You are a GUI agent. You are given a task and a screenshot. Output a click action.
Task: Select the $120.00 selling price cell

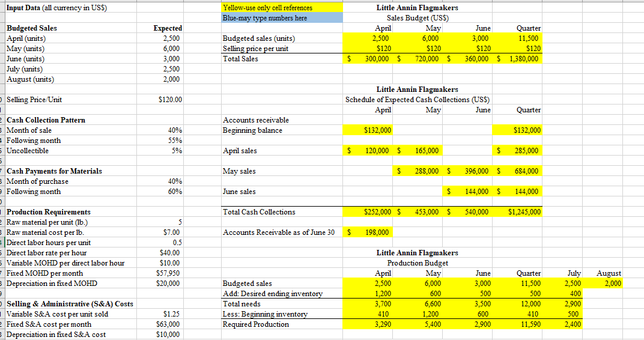pos(160,99)
